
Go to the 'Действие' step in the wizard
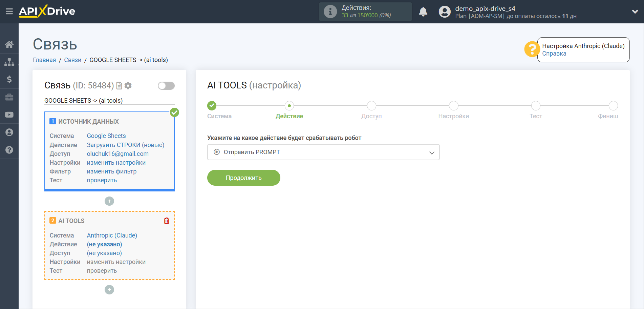(x=289, y=106)
